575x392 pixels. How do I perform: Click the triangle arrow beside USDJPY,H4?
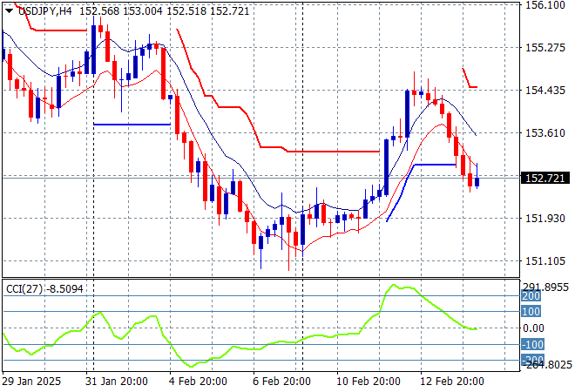coord(9,10)
